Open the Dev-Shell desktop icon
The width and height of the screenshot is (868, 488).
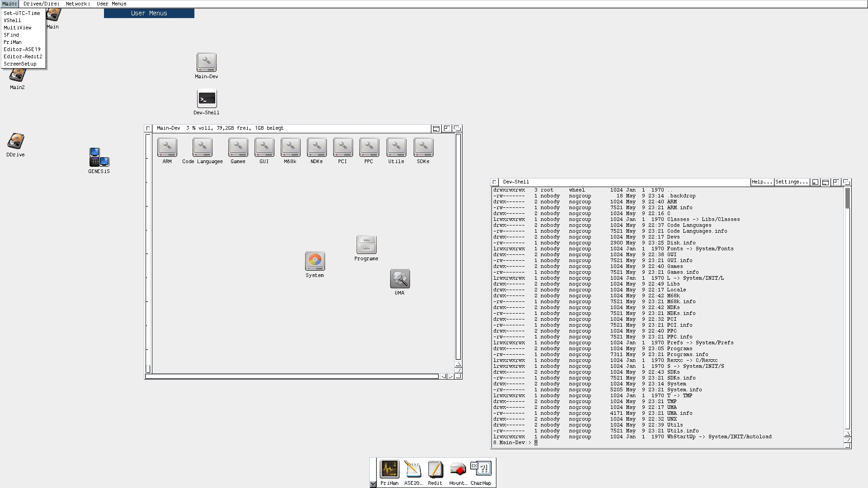click(x=207, y=99)
